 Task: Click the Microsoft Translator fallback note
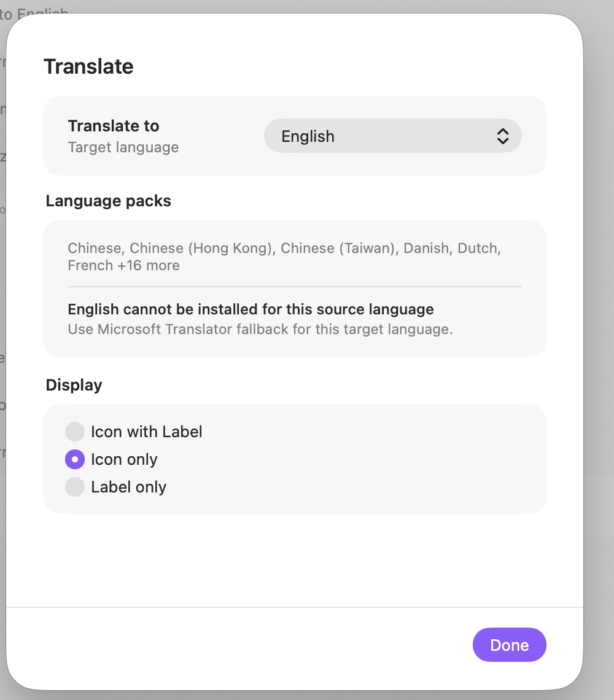pyautogui.click(x=260, y=330)
